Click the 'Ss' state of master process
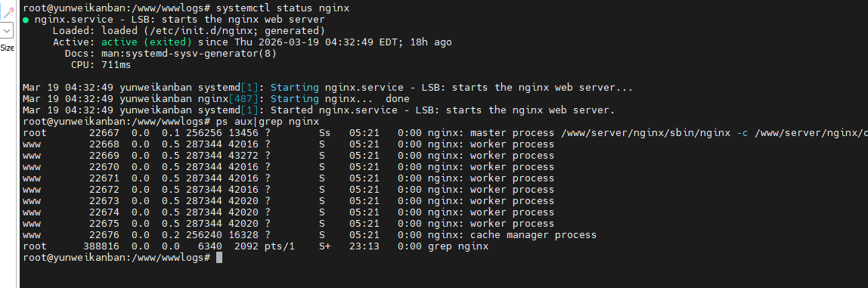This screenshot has width=868, height=288. 325,133
